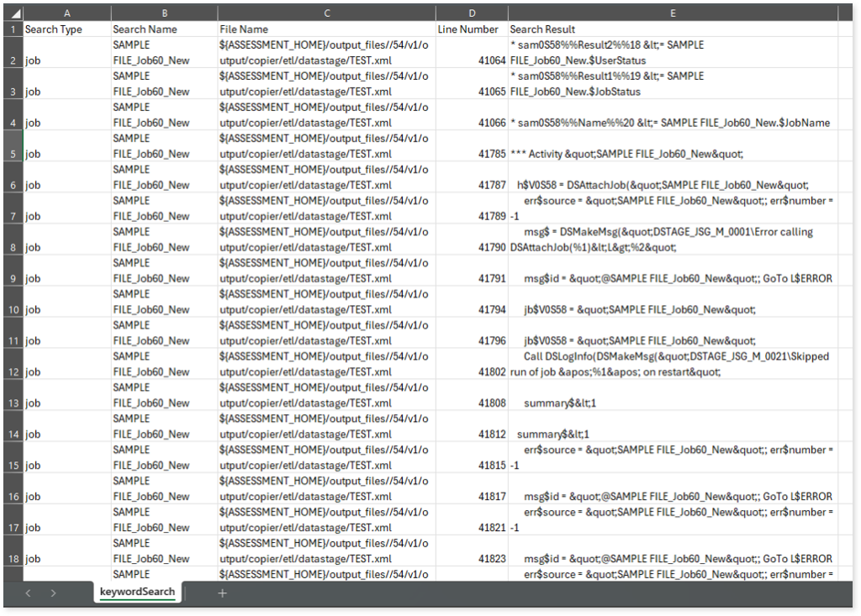This screenshot has width=861, height=616.
Task: Click the previous sheet navigation arrow
Action: (28, 593)
